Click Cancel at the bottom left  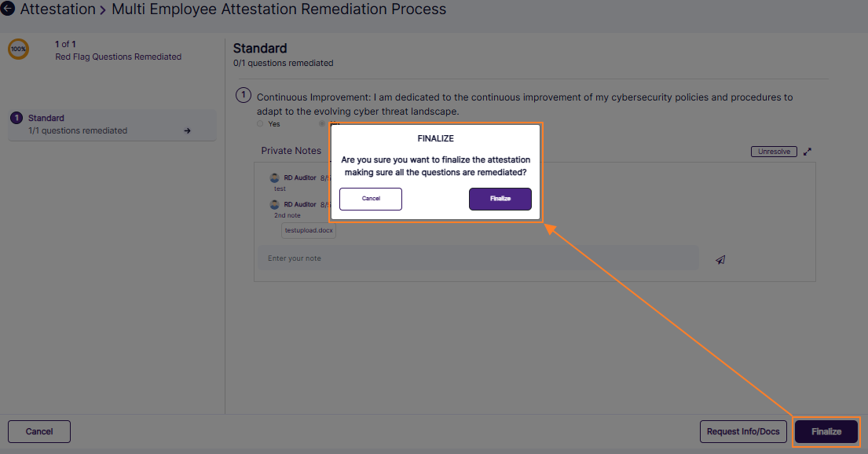tap(38, 431)
